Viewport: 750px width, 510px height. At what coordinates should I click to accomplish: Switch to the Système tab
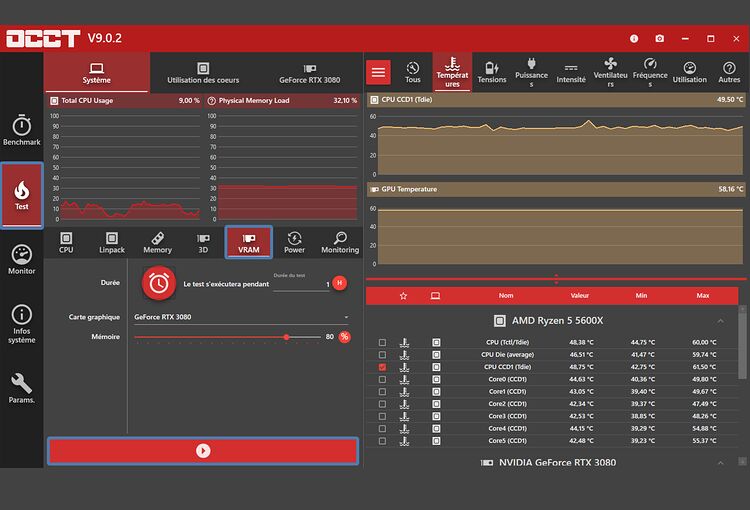click(x=97, y=72)
